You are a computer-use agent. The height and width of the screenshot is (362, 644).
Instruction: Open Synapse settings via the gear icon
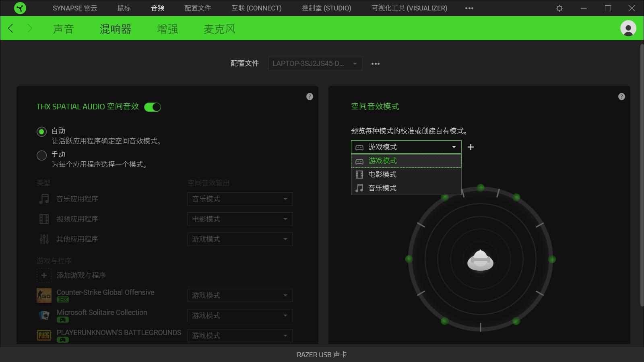tap(559, 8)
